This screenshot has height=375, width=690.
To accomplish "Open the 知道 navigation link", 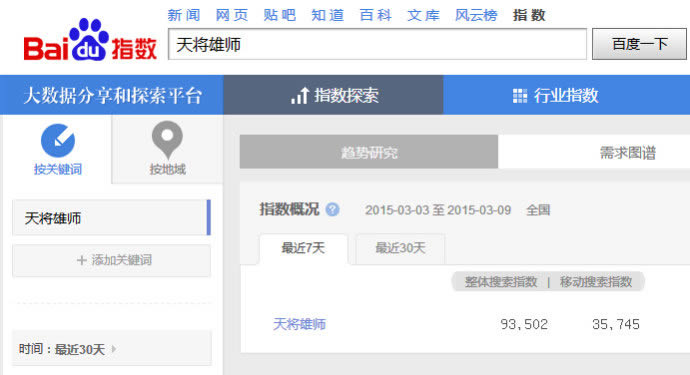I will tap(327, 15).
